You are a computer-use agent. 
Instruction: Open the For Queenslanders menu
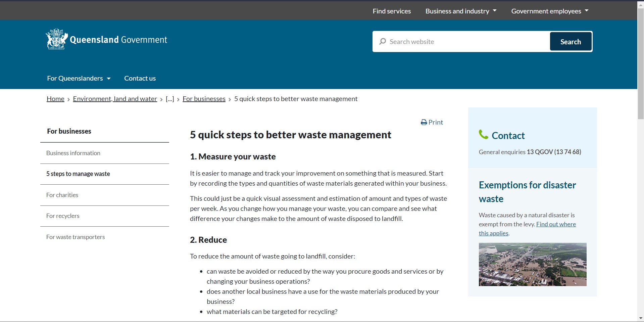[x=79, y=78]
